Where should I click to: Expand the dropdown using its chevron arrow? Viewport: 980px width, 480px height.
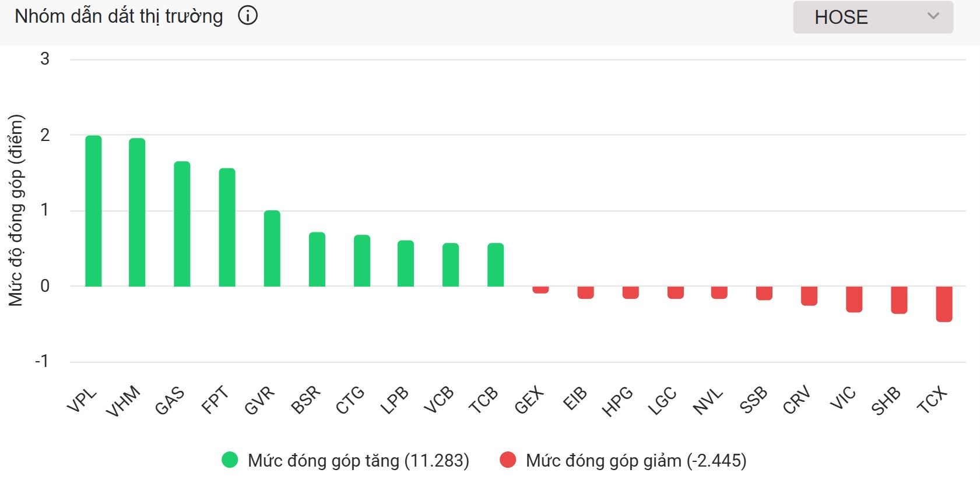933,16
